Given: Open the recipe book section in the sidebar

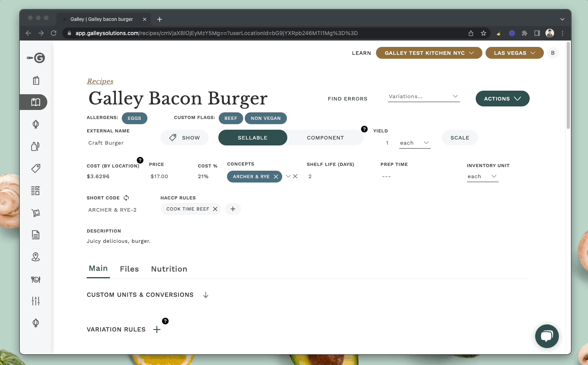Looking at the screenshot, I should point(35,102).
